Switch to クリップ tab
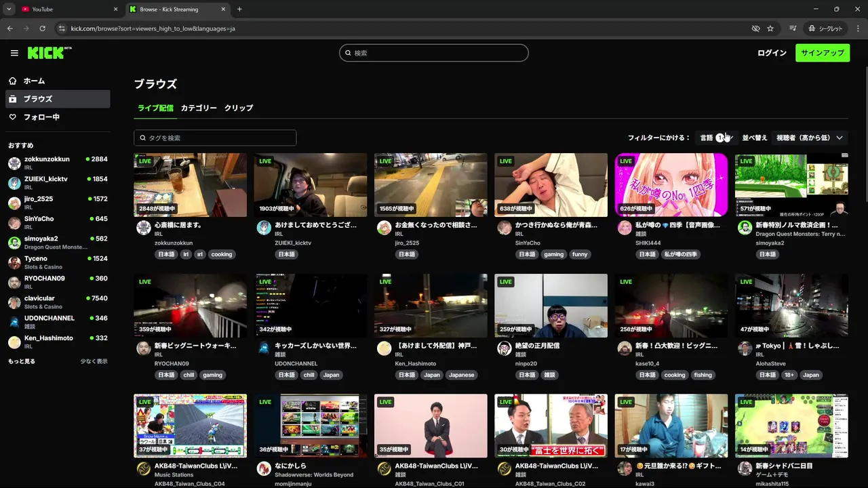This screenshot has height=488, width=868. tap(239, 108)
